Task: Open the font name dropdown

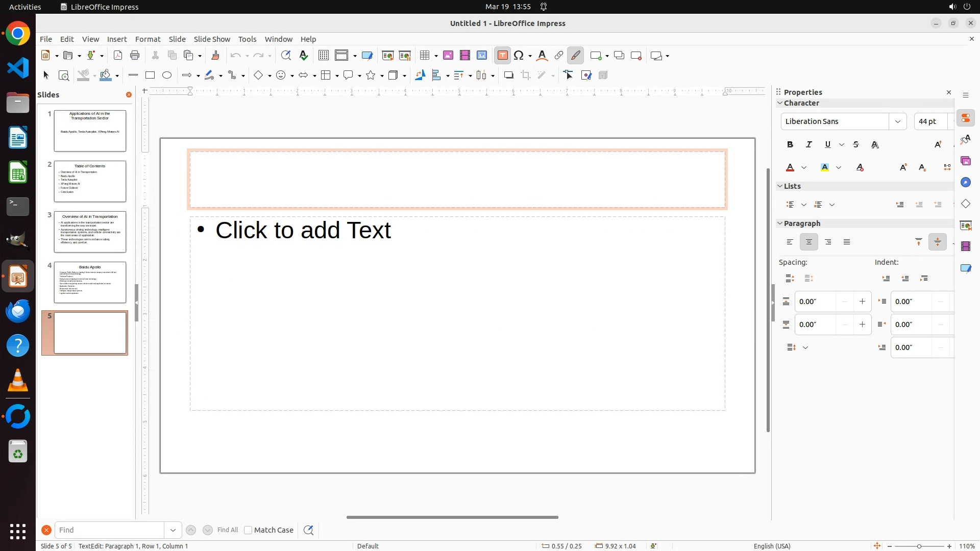Action: pos(897,121)
